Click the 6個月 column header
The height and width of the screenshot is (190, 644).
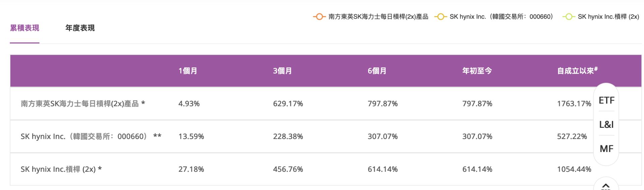click(377, 71)
